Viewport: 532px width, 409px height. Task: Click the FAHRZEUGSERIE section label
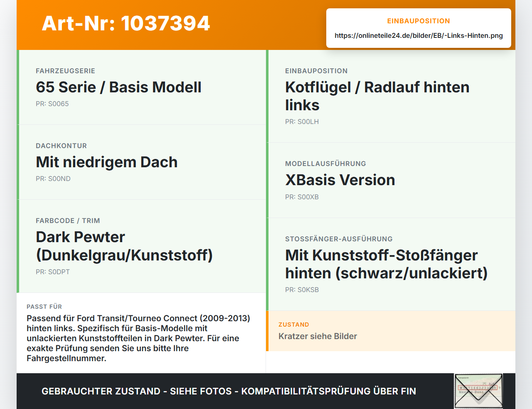pos(65,71)
